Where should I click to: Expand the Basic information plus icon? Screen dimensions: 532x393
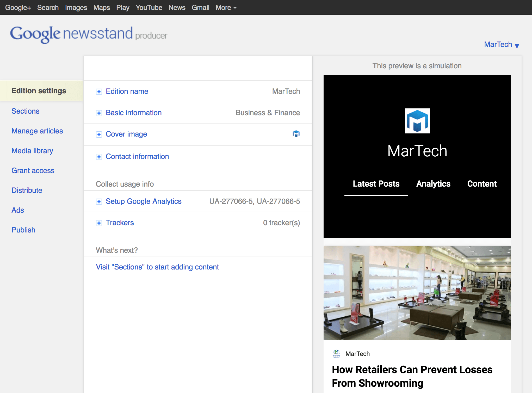tap(99, 113)
